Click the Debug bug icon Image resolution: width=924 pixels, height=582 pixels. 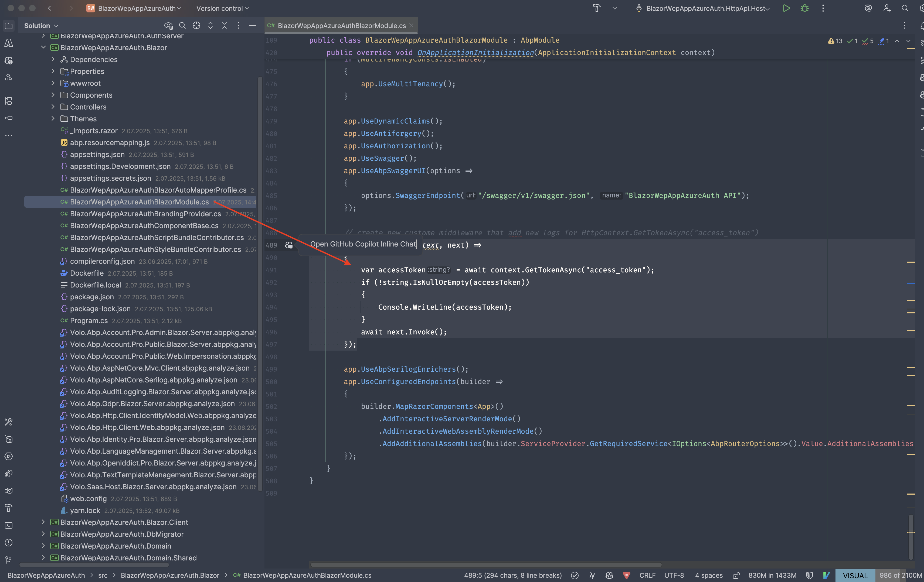point(805,8)
